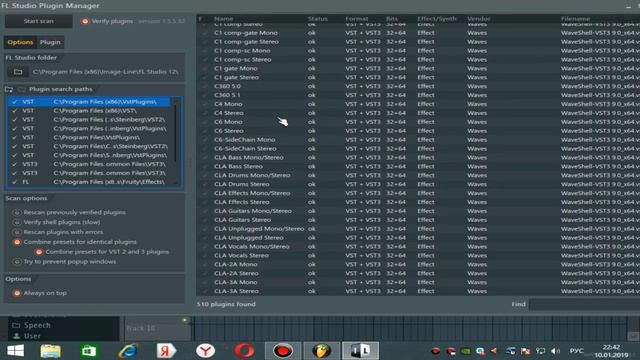
Task: Sort plugin list by Format column header
Action: pos(356,19)
